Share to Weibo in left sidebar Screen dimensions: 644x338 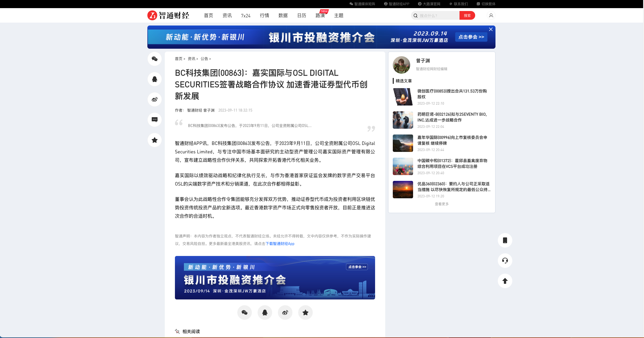tap(155, 99)
